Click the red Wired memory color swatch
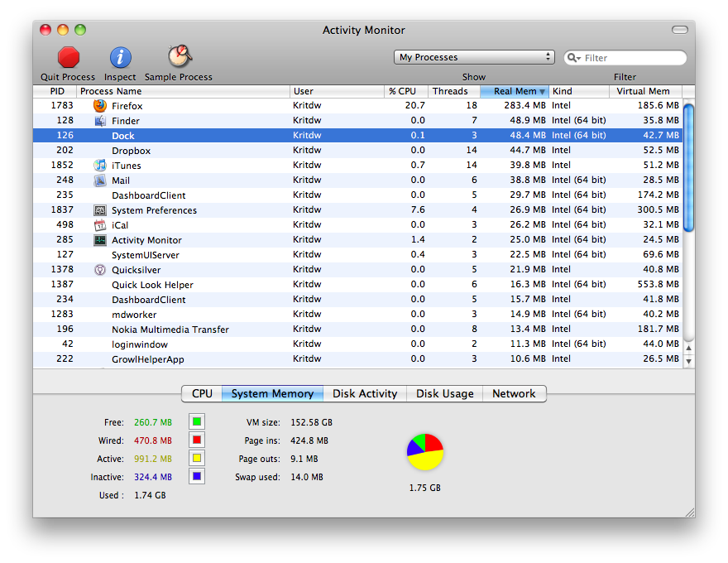 197,440
